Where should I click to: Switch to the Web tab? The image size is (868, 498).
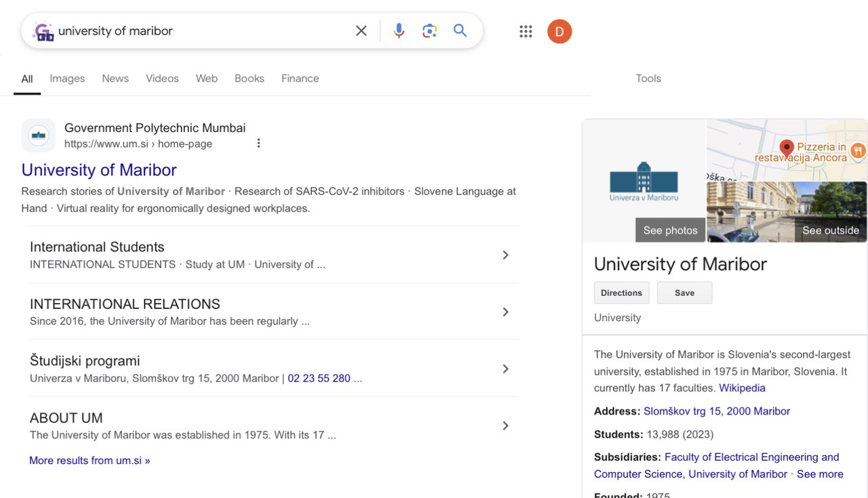(x=207, y=79)
